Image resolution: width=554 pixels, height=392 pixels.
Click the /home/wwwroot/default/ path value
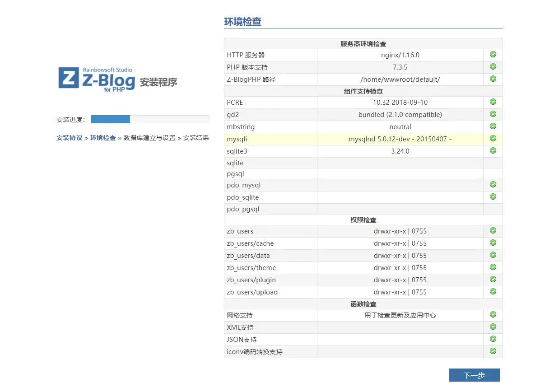pyautogui.click(x=400, y=79)
